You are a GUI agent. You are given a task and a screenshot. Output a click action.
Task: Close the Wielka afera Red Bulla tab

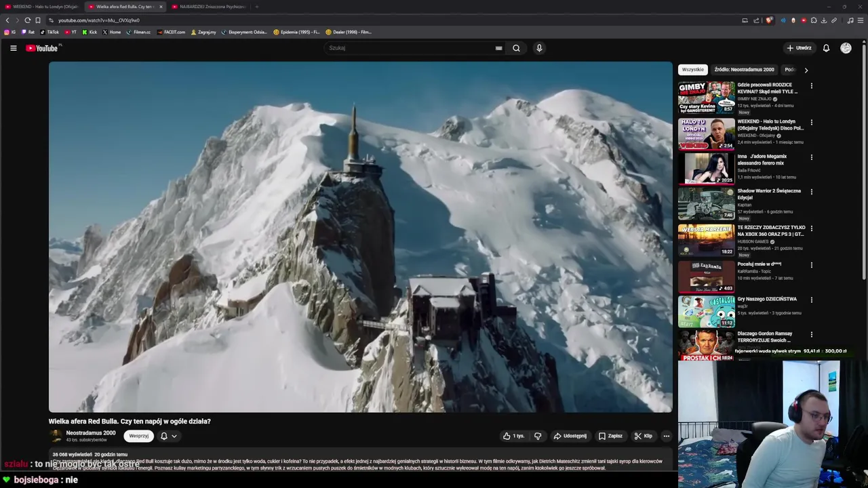pos(161,7)
